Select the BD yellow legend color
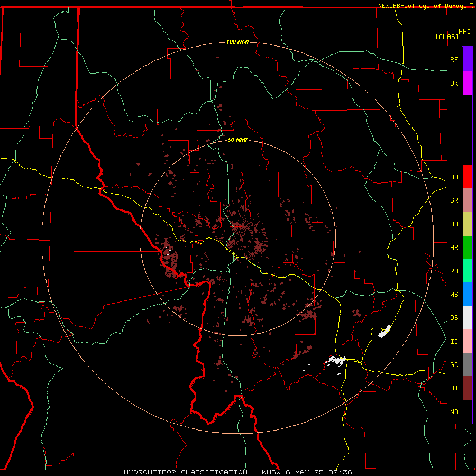The image size is (476, 476). [x=467, y=224]
